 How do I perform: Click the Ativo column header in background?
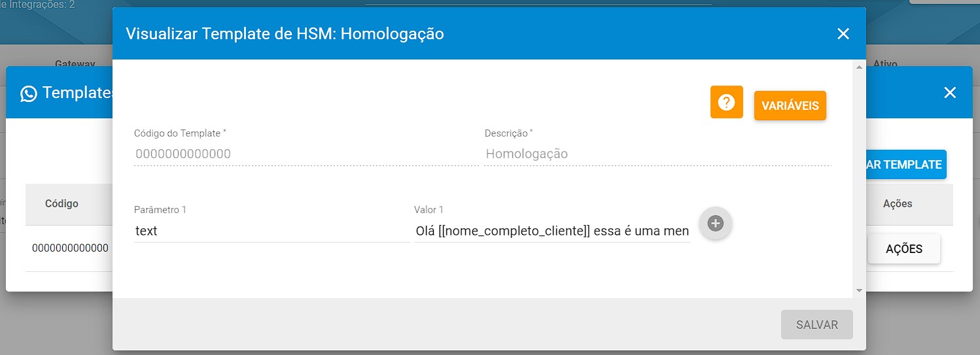click(885, 63)
